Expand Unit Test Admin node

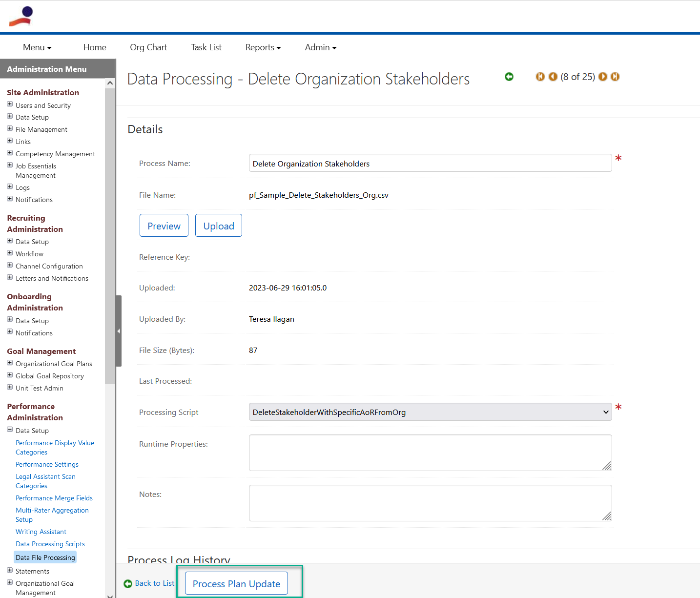click(10, 387)
